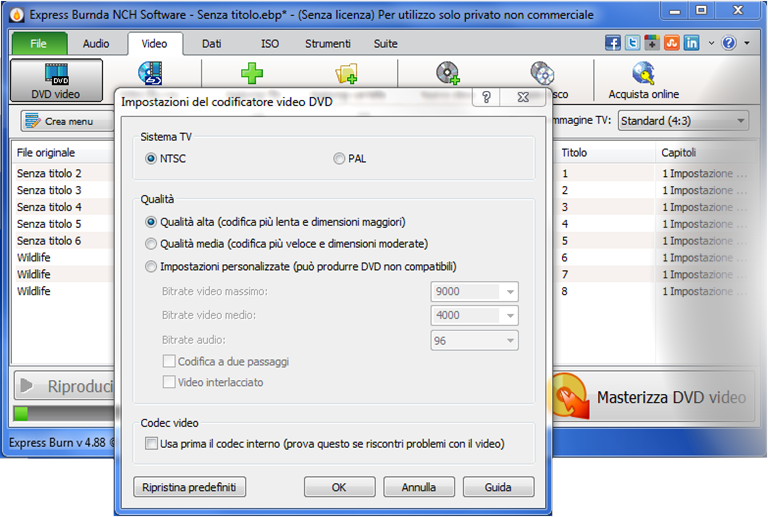Select the Senza titolo 3 file row

click(x=63, y=190)
